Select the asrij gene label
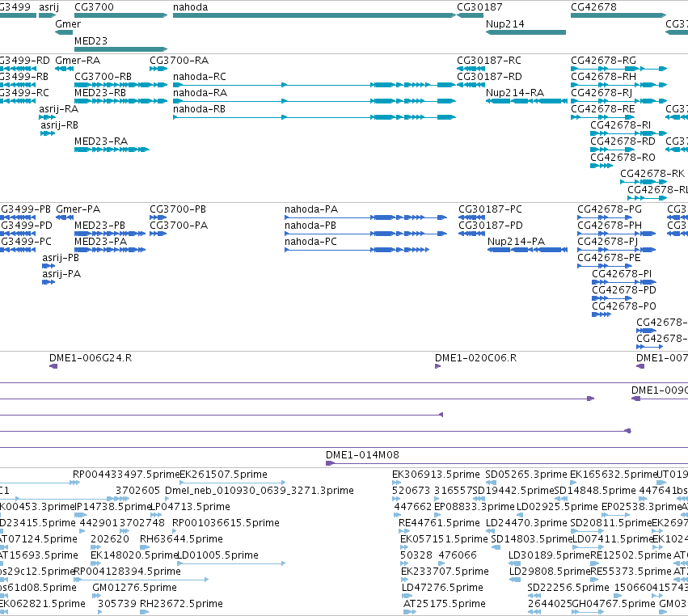The height and width of the screenshot is (616, 688). [x=49, y=7]
